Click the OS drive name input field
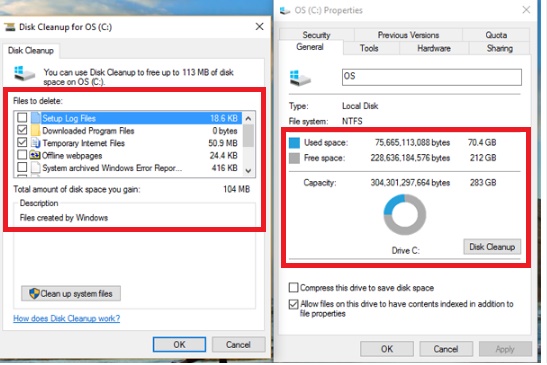Screen dimensions: 547x365 pos(432,77)
